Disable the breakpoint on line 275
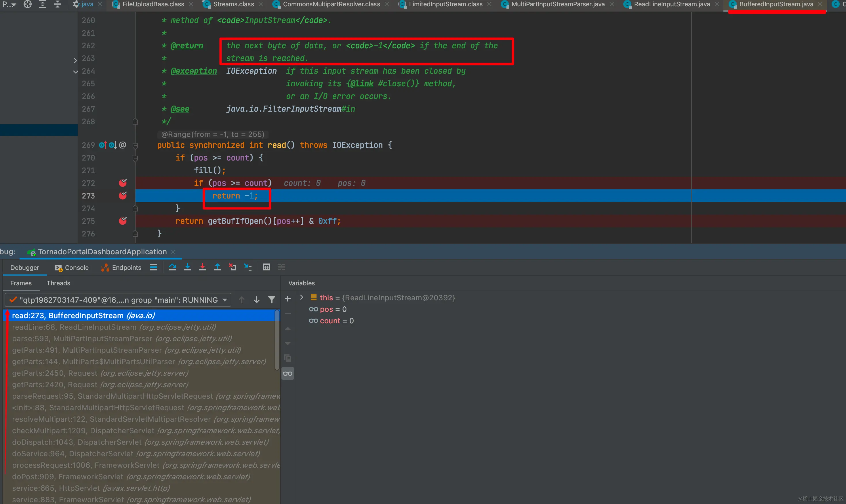The image size is (846, 504). pyautogui.click(x=123, y=221)
